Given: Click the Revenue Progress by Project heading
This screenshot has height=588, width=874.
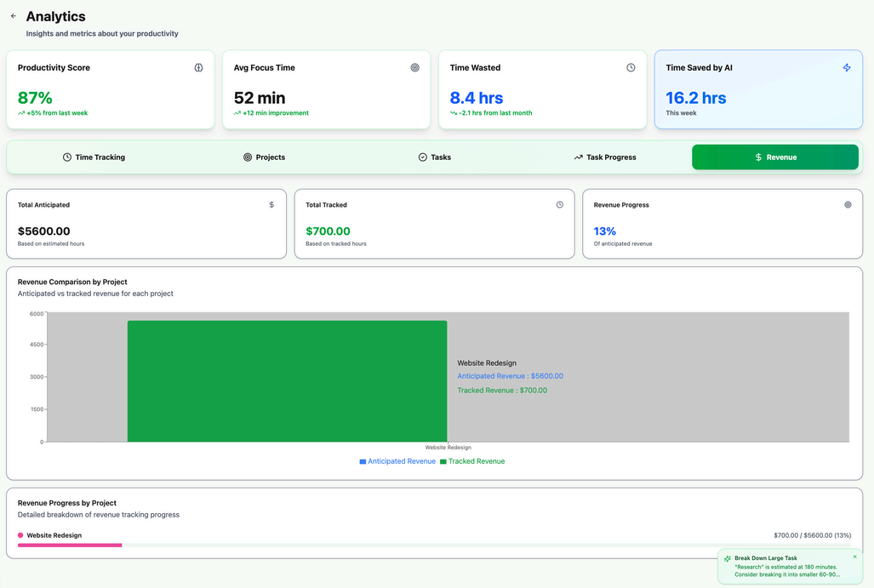Looking at the screenshot, I should [67, 503].
